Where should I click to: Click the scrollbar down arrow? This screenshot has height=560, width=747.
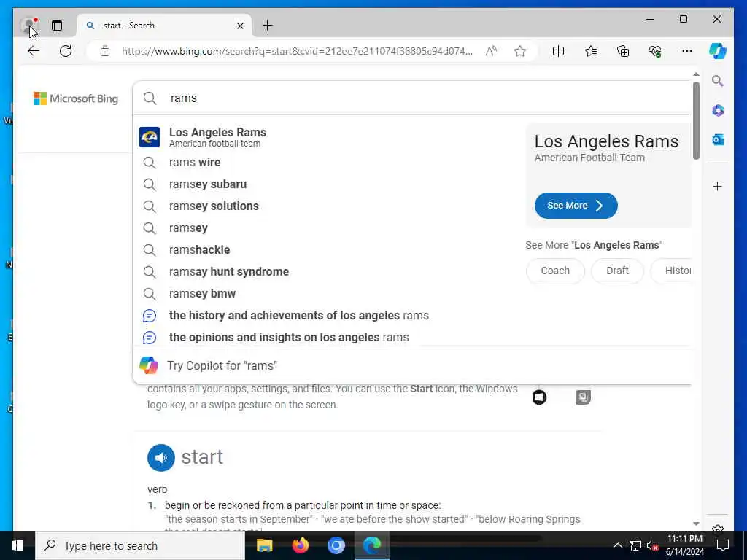point(696,524)
